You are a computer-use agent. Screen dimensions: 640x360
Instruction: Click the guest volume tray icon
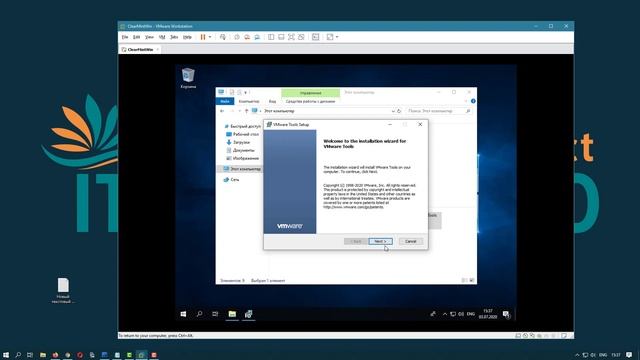[x=461, y=314]
